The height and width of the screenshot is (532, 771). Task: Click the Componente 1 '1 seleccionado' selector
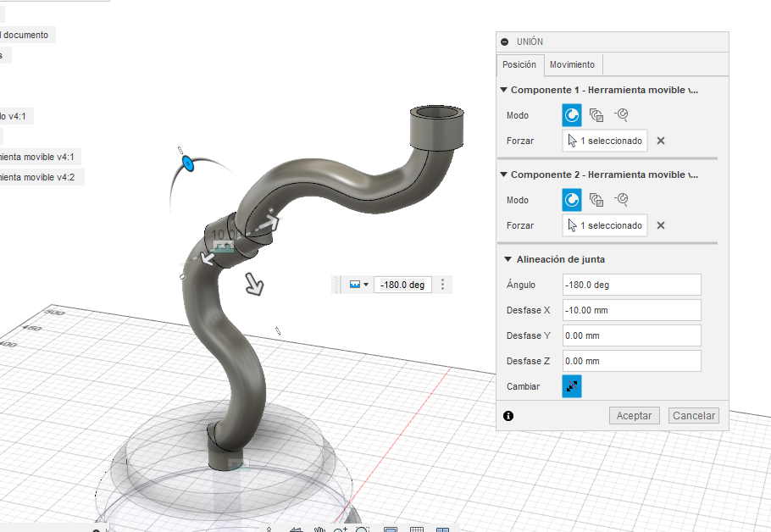pyautogui.click(x=605, y=141)
